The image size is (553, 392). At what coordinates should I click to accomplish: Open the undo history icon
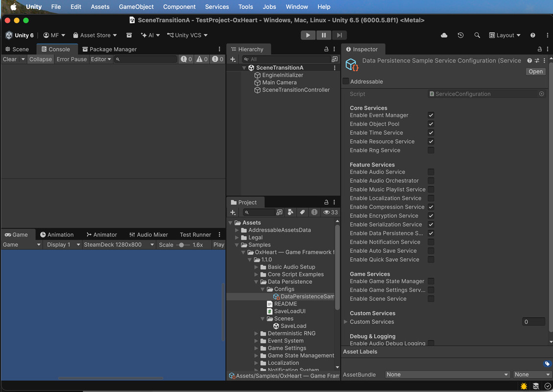point(460,35)
